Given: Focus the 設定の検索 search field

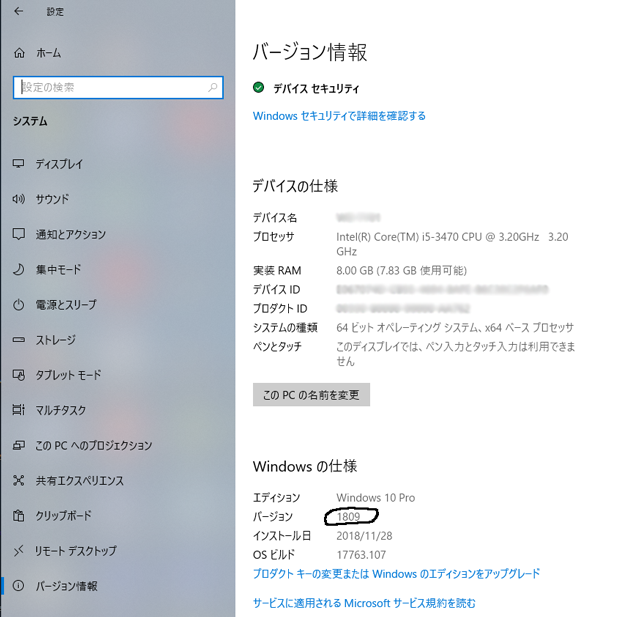Looking at the screenshot, I should pyautogui.click(x=118, y=87).
